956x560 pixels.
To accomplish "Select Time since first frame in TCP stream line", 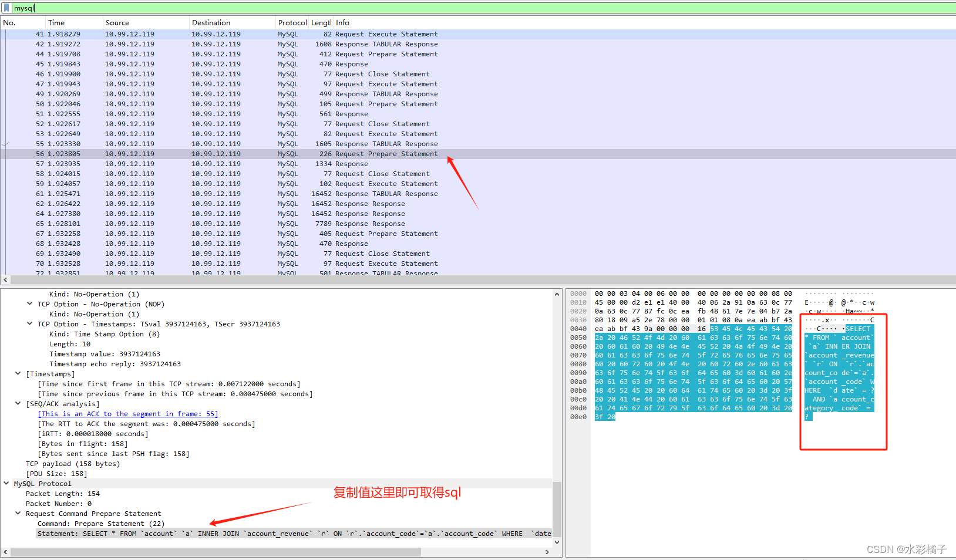I will (169, 384).
